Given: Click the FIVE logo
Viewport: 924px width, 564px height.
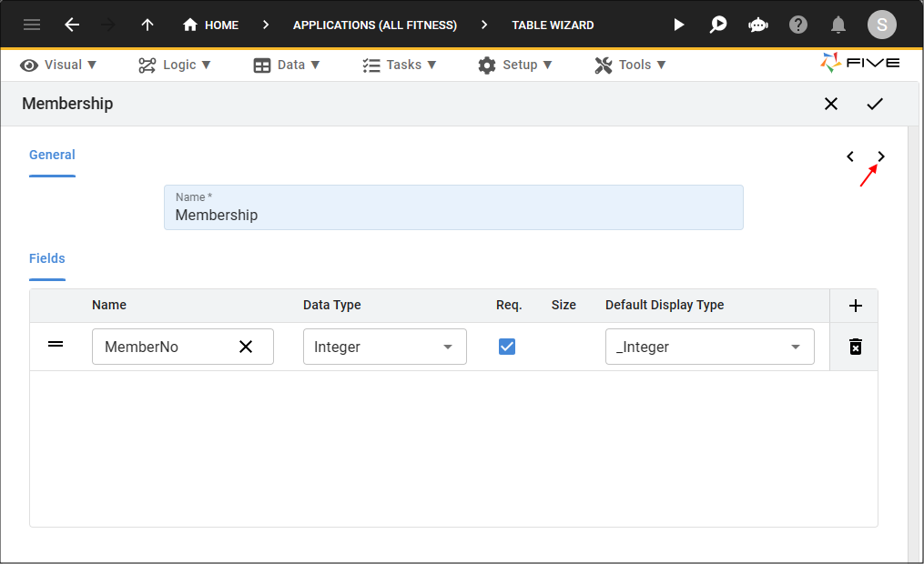Looking at the screenshot, I should 860,63.
